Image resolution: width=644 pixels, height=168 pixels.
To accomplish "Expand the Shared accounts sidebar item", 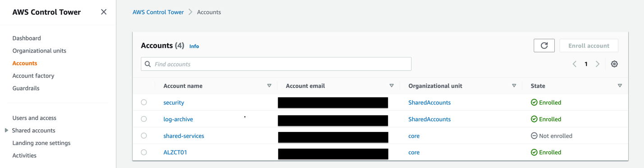I will pos(6,130).
